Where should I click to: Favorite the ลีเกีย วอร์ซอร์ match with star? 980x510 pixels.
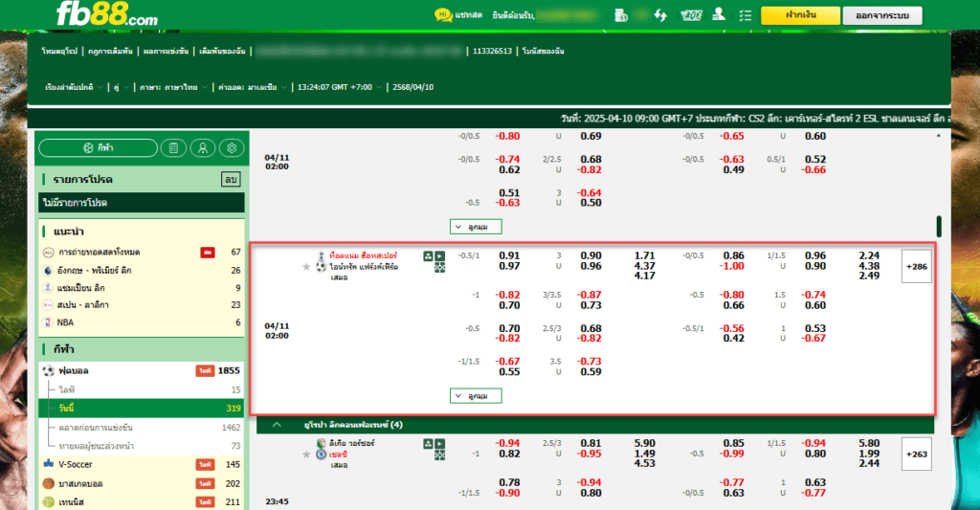pos(306,455)
